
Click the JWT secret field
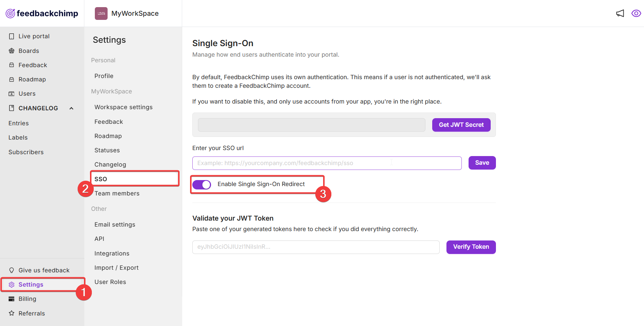click(x=312, y=125)
